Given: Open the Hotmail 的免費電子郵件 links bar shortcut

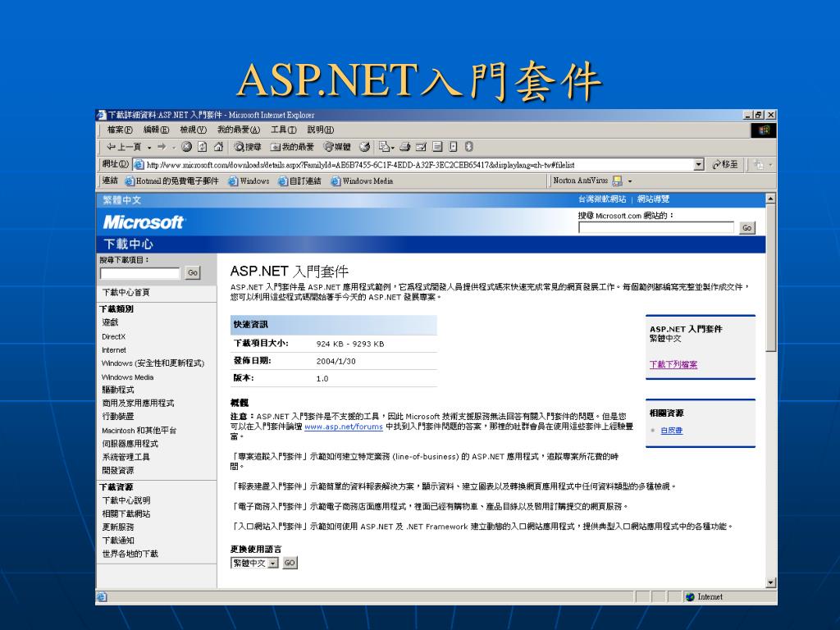Looking at the screenshot, I should point(172,181).
